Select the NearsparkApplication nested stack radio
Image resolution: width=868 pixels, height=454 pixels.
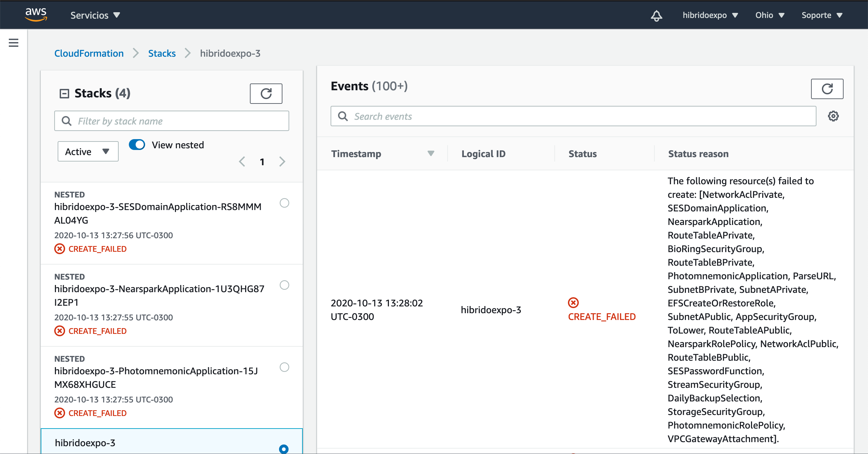coord(284,285)
